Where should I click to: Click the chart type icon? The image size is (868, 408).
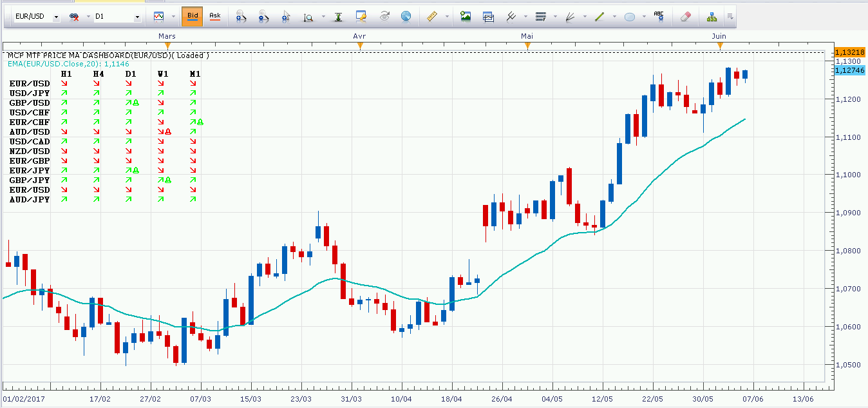click(x=158, y=16)
